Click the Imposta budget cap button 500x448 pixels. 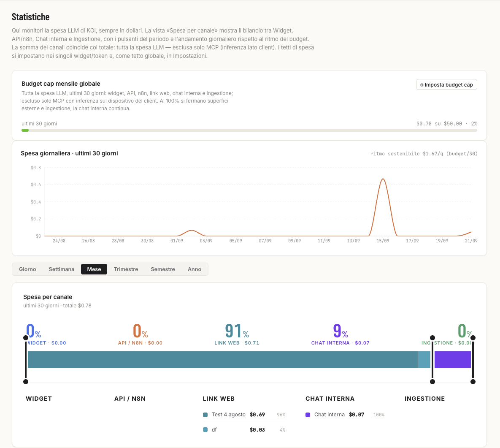pyautogui.click(x=446, y=84)
